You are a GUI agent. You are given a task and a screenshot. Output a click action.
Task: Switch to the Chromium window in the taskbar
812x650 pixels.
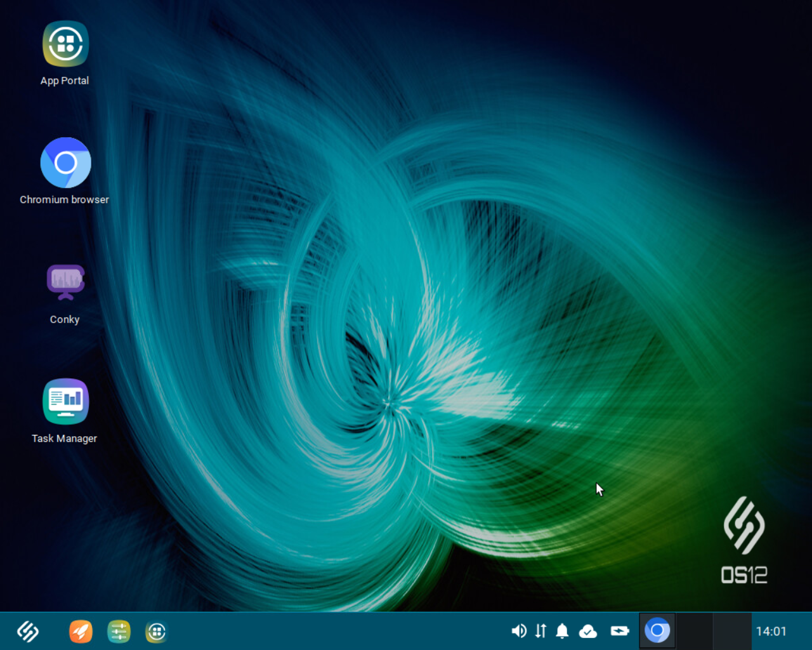[657, 631]
